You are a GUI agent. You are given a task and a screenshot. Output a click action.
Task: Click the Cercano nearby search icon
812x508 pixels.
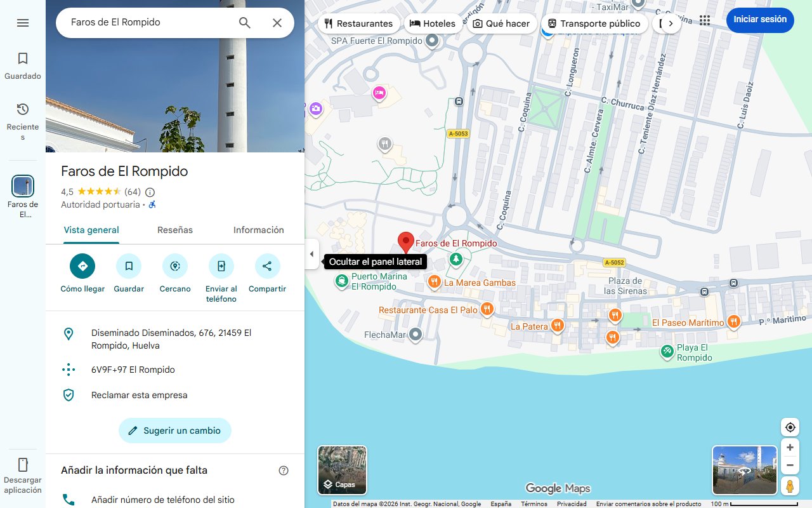(x=174, y=265)
